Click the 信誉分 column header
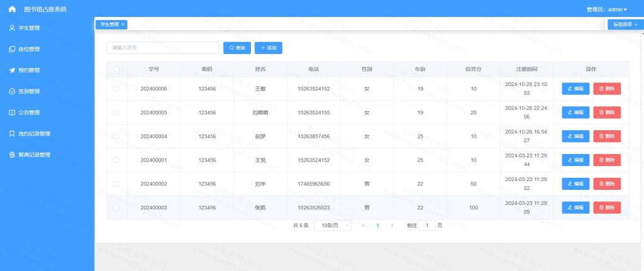The width and height of the screenshot is (644, 271). [474, 69]
